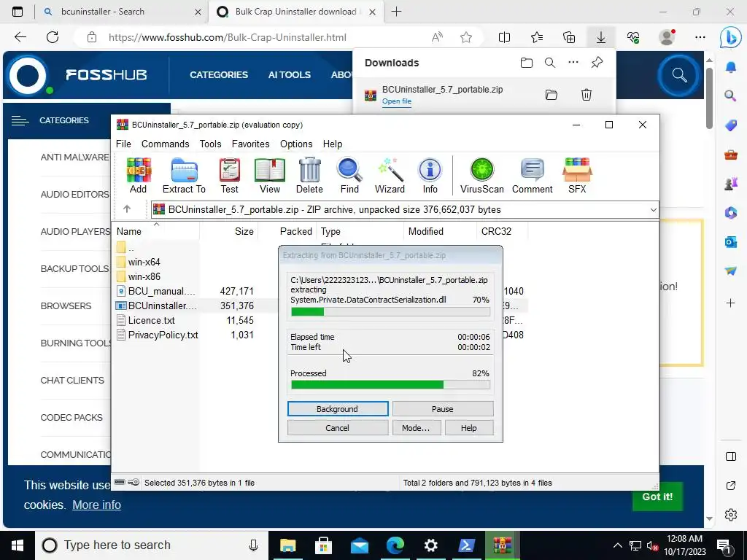
Task: Open FossHub CATEGORIES hamburger menu
Action: 20,120
